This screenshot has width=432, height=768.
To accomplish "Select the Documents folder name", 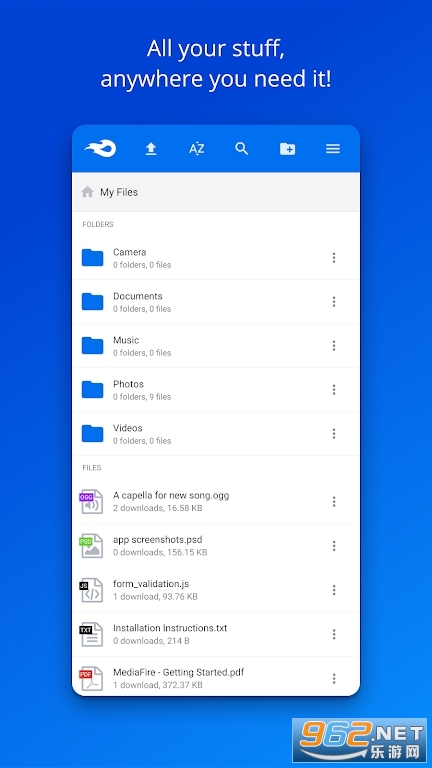I will tap(138, 296).
